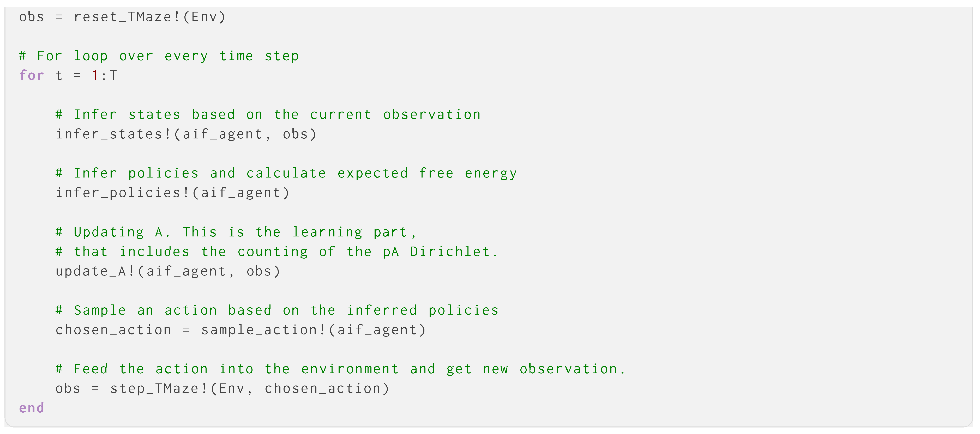Click the 'expected free energy' comment text
This screenshot has height=434, width=980.
[x=427, y=174]
